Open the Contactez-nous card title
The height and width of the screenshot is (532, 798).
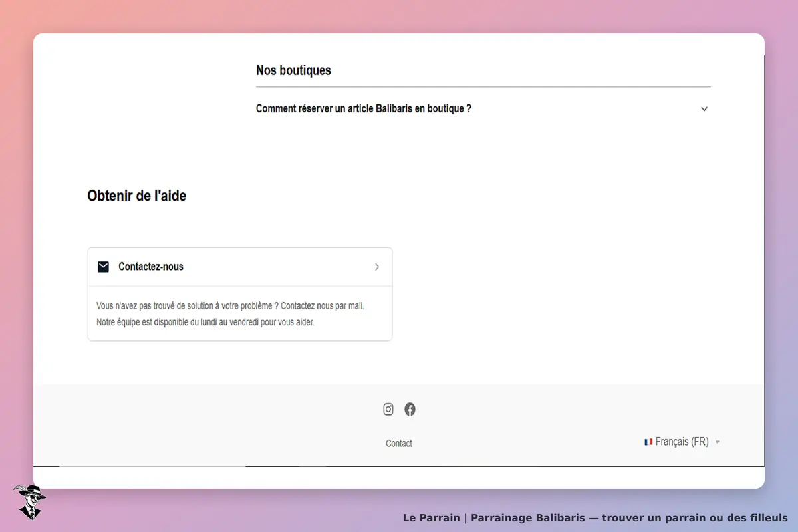click(x=151, y=267)
